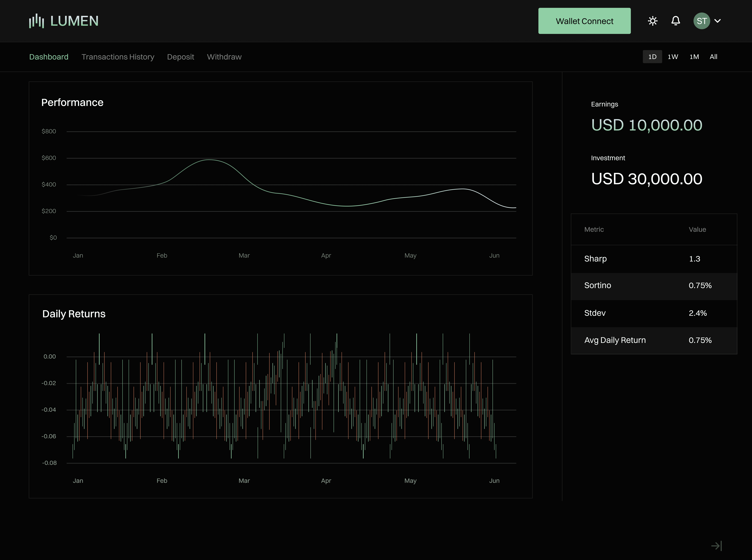This screenshot has height=560, width=752.
Task: Click the -0.08 Daily Returns axis label
Action: (49, 463)
